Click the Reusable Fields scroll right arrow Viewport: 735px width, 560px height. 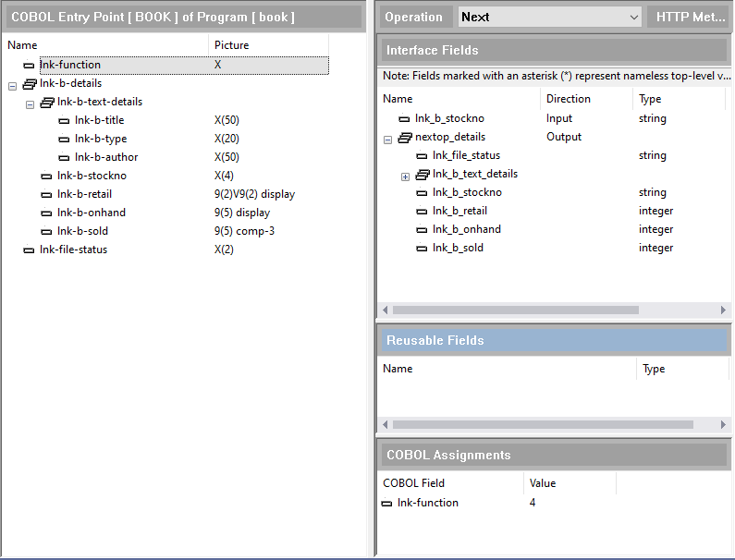click(x=723, y=425)
